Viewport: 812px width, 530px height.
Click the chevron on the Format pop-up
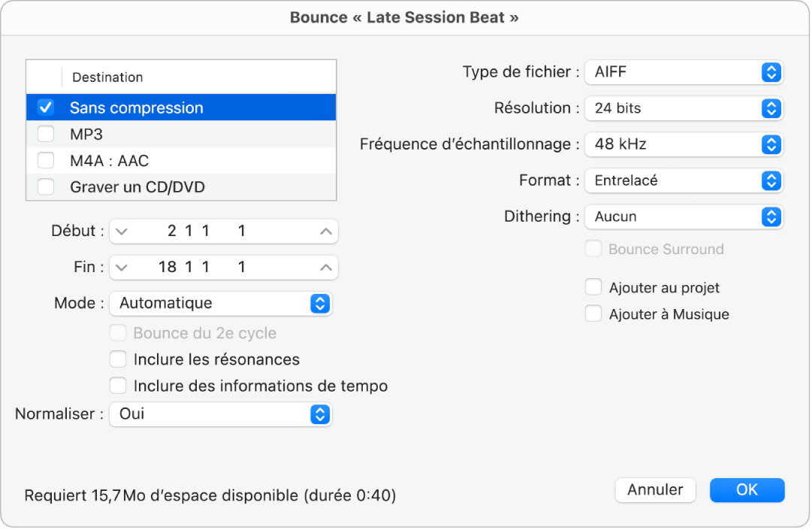coord(770,180)
